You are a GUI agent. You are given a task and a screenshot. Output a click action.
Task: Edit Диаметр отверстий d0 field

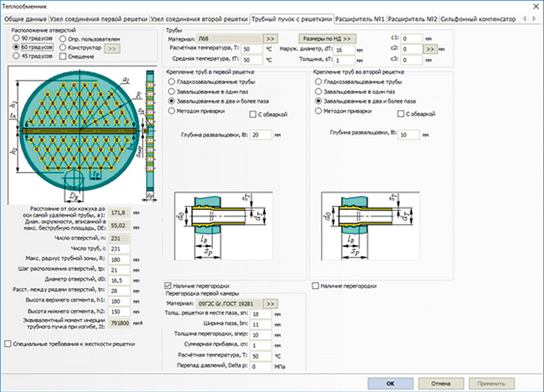(120, 281)
